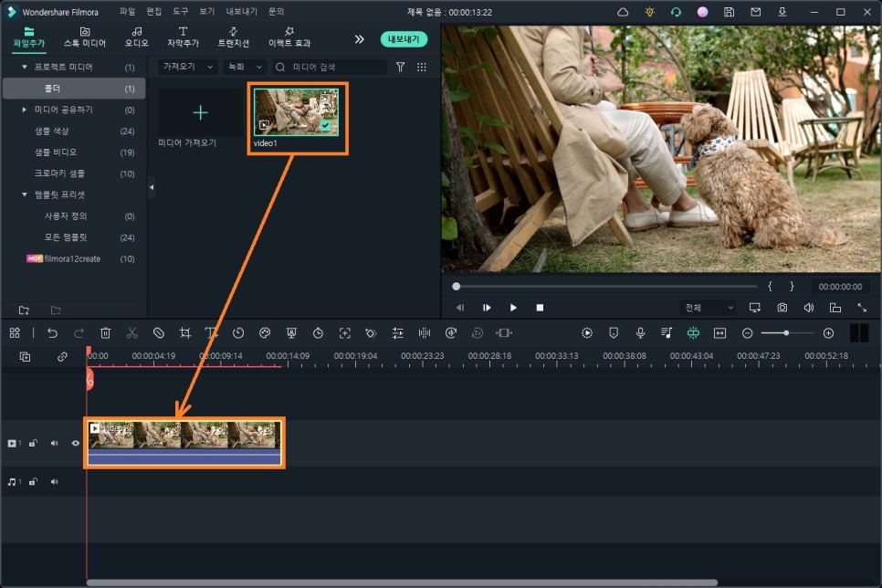This screenshot has height=588, width=882.
Task: Click the preview volume speaker icon
Action: [x=809, y=308]
